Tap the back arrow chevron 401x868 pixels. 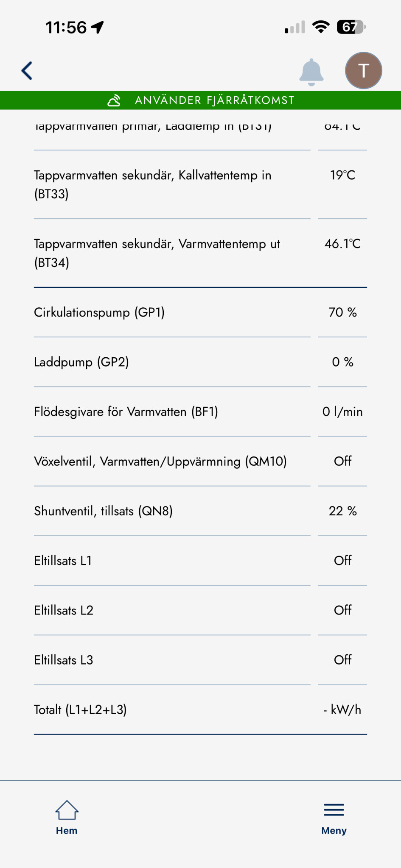[27, 71]
